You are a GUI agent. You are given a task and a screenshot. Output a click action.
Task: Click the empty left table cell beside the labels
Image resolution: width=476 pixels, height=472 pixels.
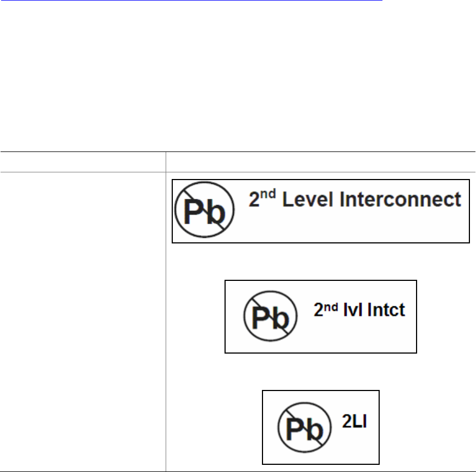point(83,322)
